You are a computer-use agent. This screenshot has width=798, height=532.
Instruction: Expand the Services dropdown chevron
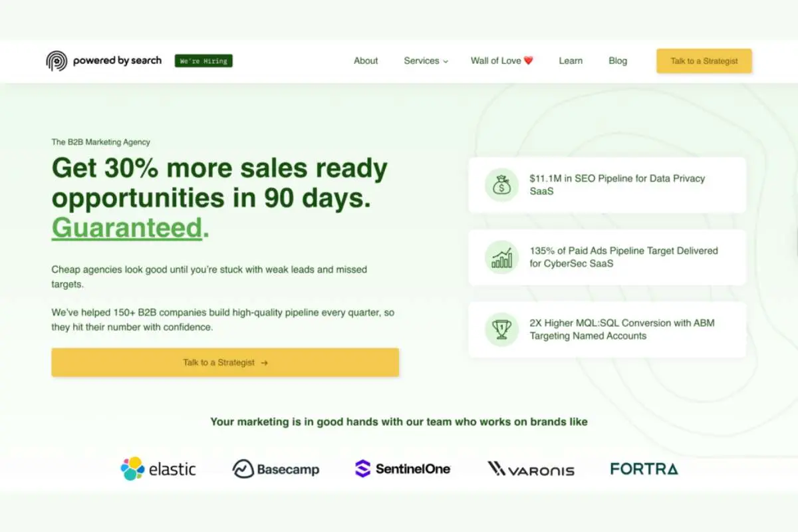tap(446, 61)
